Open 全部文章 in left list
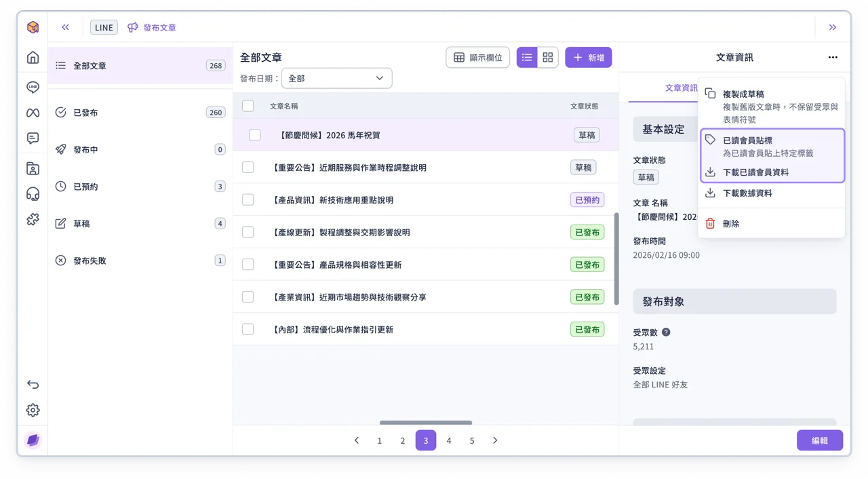Viewport: 868px width, 479px height. point(140,66)
